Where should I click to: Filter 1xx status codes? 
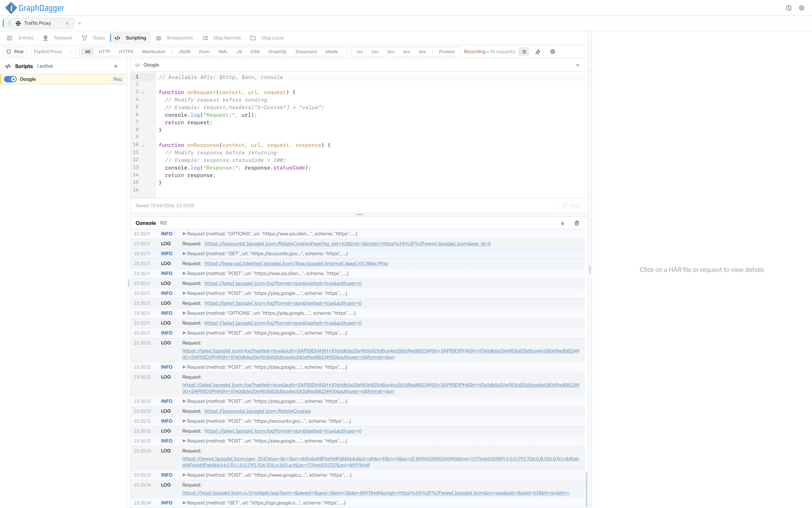[360, 52]
